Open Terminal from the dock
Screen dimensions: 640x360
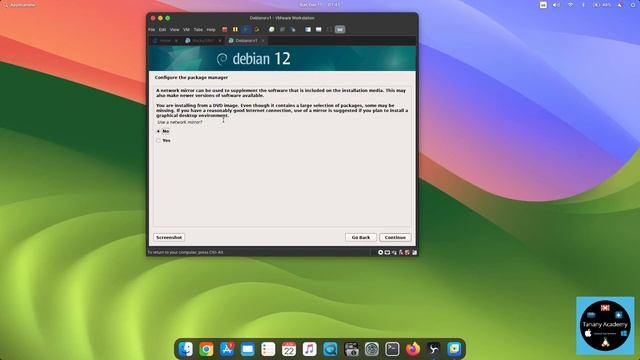click(x=392, y=349)
